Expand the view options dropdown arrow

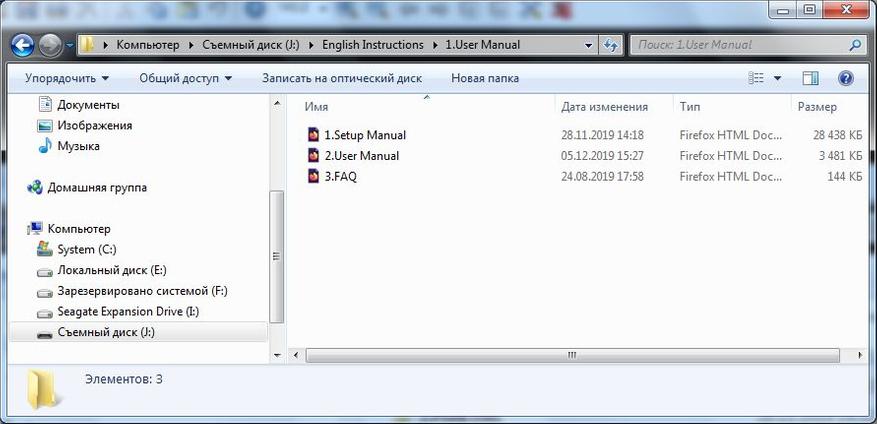[778, 78]
